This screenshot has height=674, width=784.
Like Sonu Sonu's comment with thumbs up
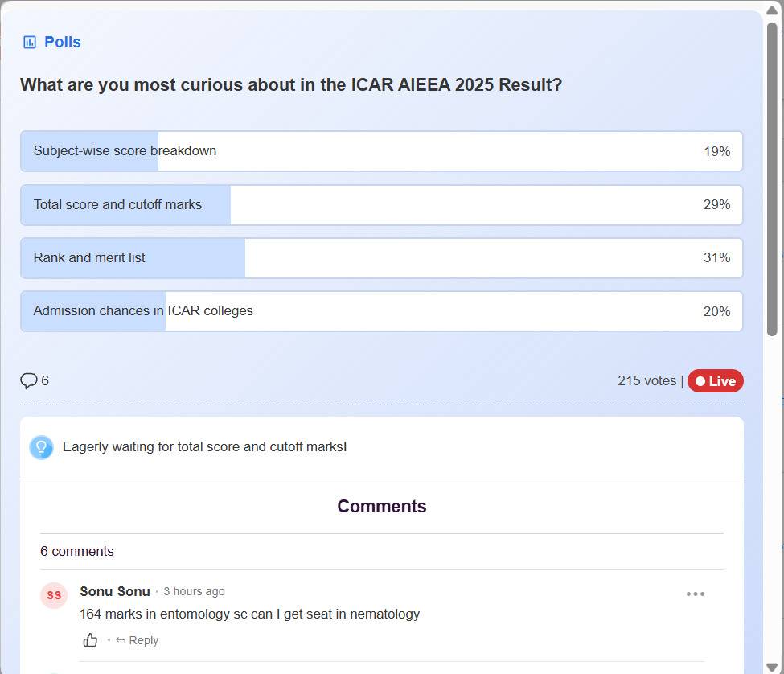90,640
